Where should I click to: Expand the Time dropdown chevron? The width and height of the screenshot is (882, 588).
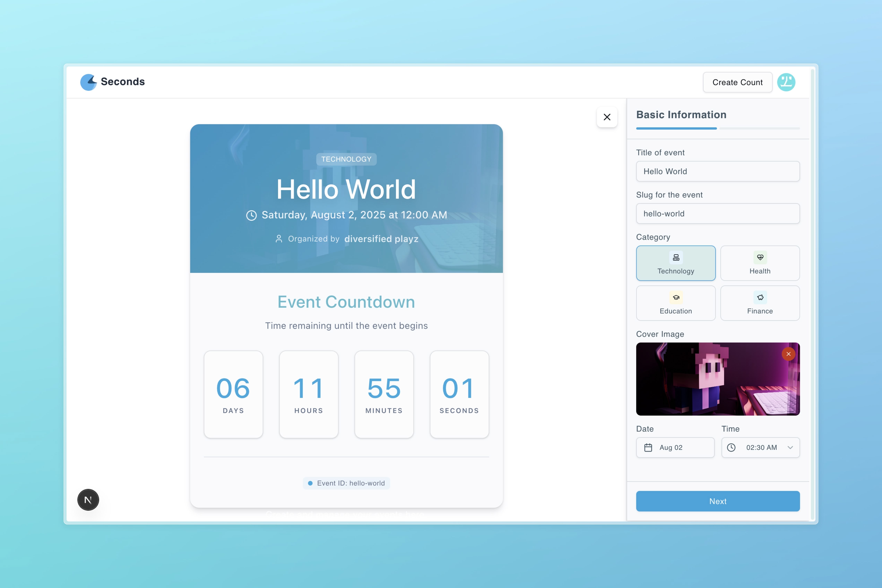tap(790, 447)
